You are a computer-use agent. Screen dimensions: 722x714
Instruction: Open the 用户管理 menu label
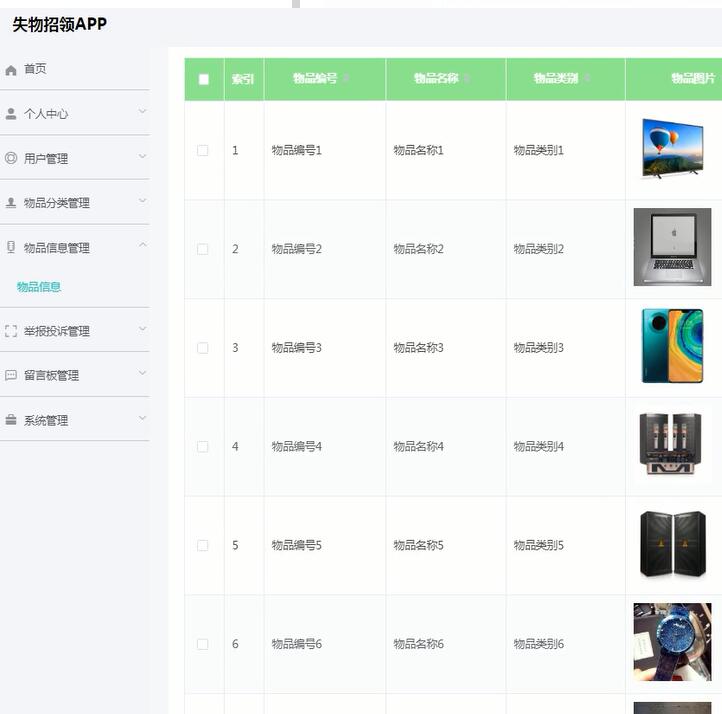click(x=46, y=159)
